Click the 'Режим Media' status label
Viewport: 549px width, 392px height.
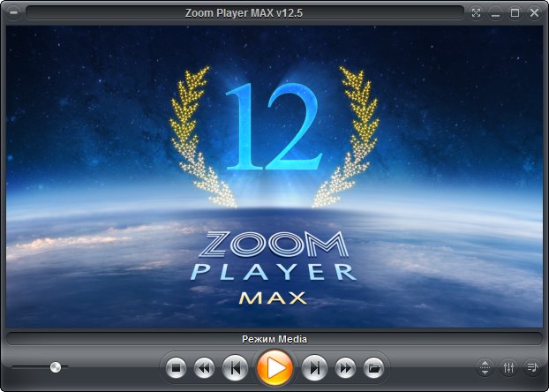click(x=274, y=338)
